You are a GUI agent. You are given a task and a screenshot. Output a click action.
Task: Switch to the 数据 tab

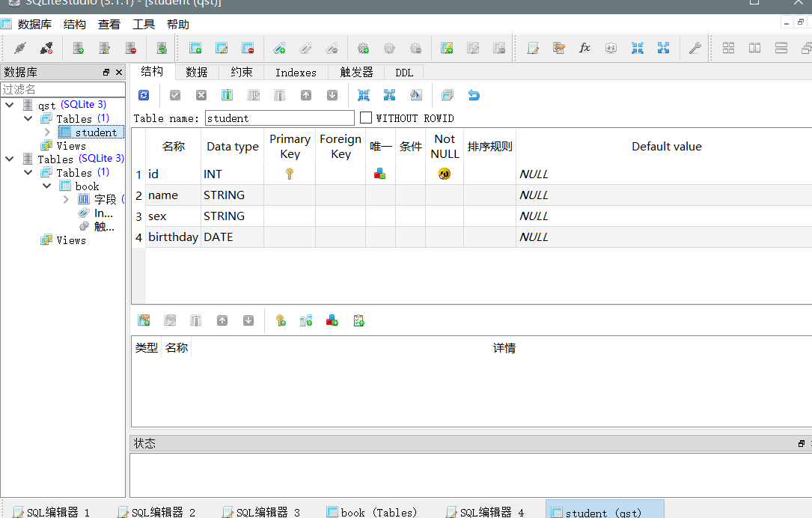197,73
